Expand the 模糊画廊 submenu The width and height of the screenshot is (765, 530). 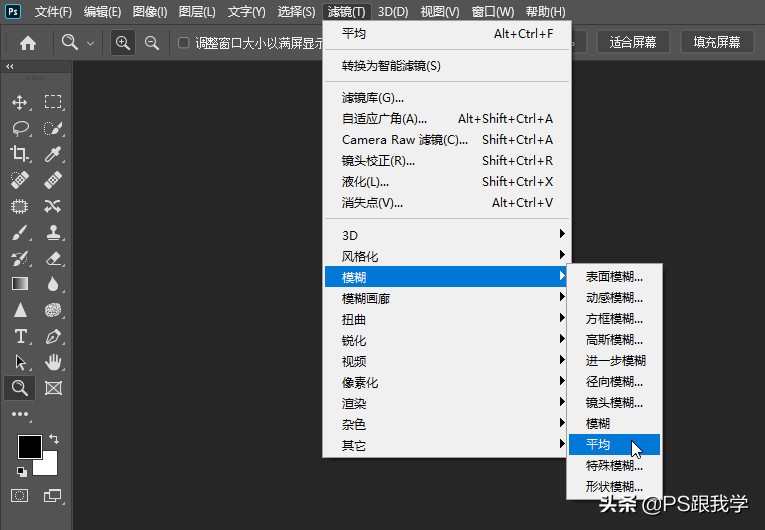[x=446, y=298]
